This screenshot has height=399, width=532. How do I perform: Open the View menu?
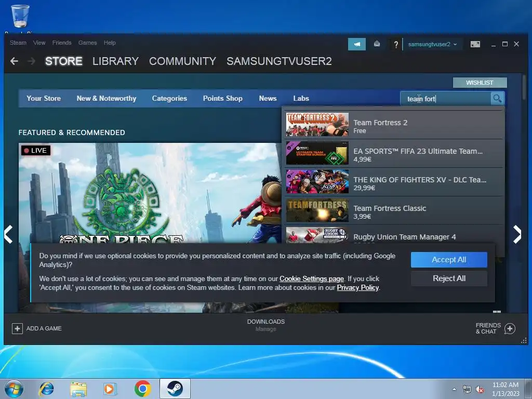[x=39, y=43]
